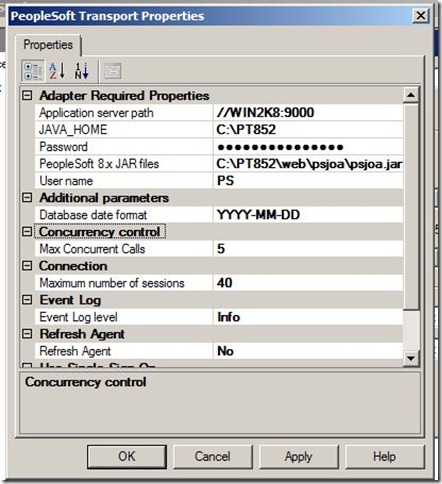The width and height of the screenshot is (442, 484).
Task: Collapse the Concurrency control group
Action: click(x=27, y=232)
